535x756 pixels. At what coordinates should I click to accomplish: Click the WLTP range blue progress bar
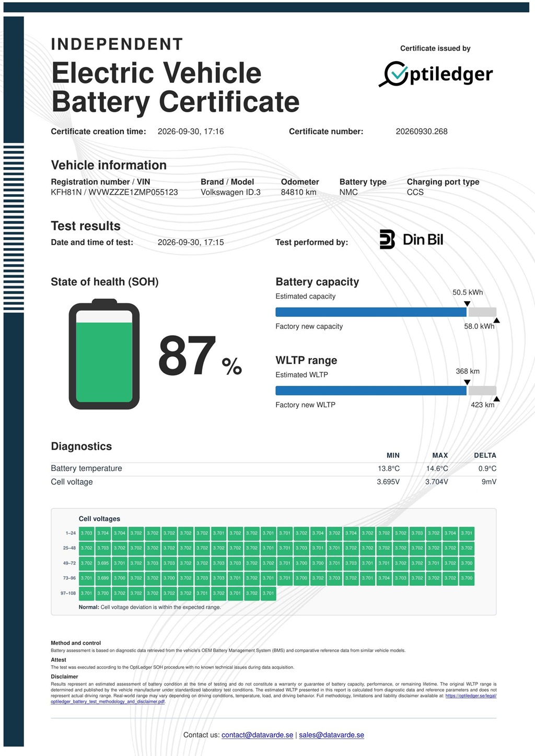point(371,391)
